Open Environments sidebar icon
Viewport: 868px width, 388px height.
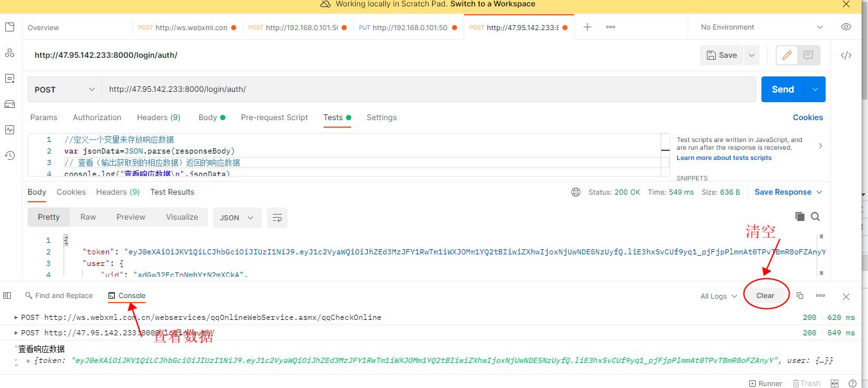click(x=10, y=78)
